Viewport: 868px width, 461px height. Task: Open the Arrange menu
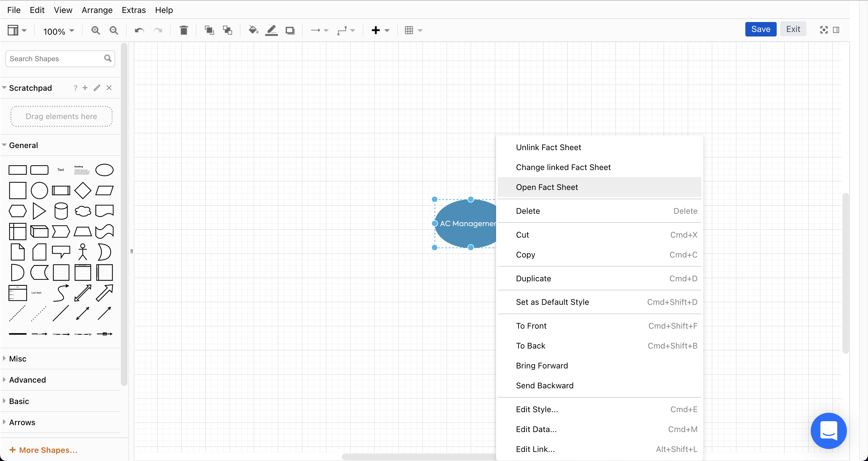97,10
